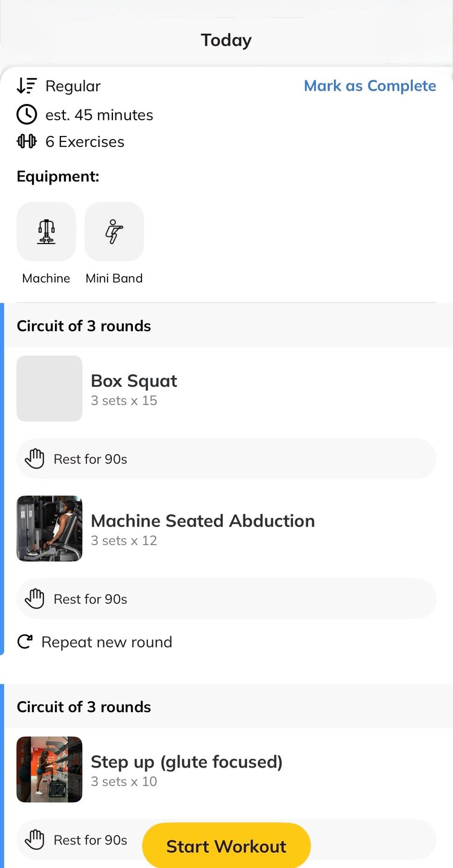Click the clock icon for estimated time
This screenshot has width=453, height=868.
pos(27,114)
